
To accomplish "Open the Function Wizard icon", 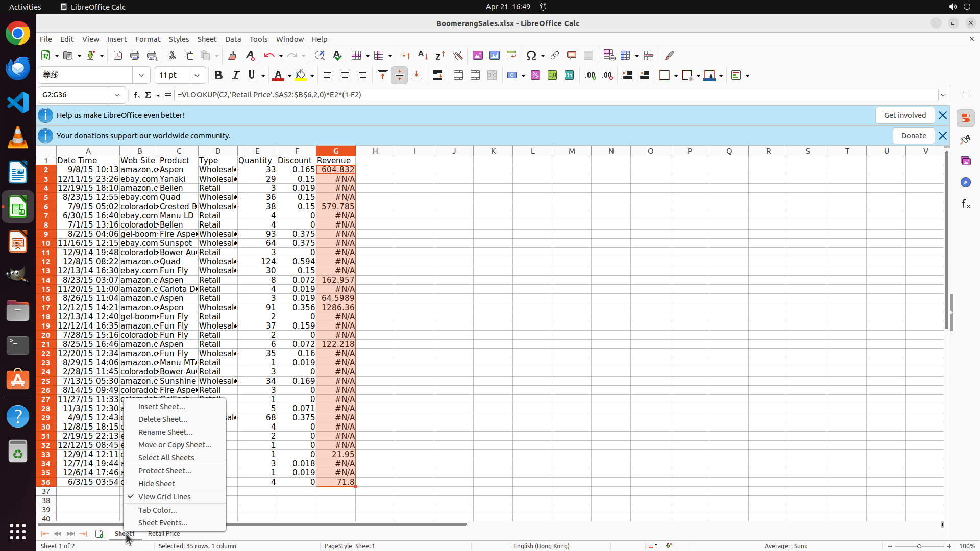I will click(136, 95).
